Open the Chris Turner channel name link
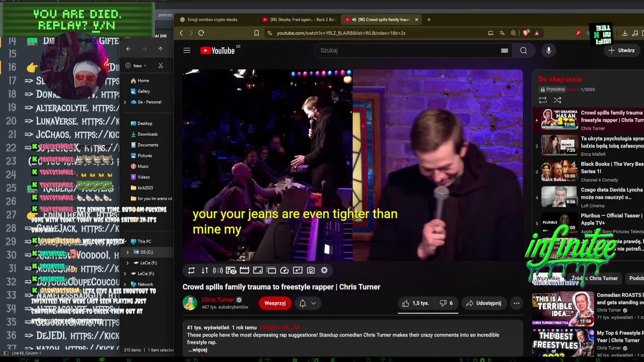644x362 pixels. coord(218,300)
